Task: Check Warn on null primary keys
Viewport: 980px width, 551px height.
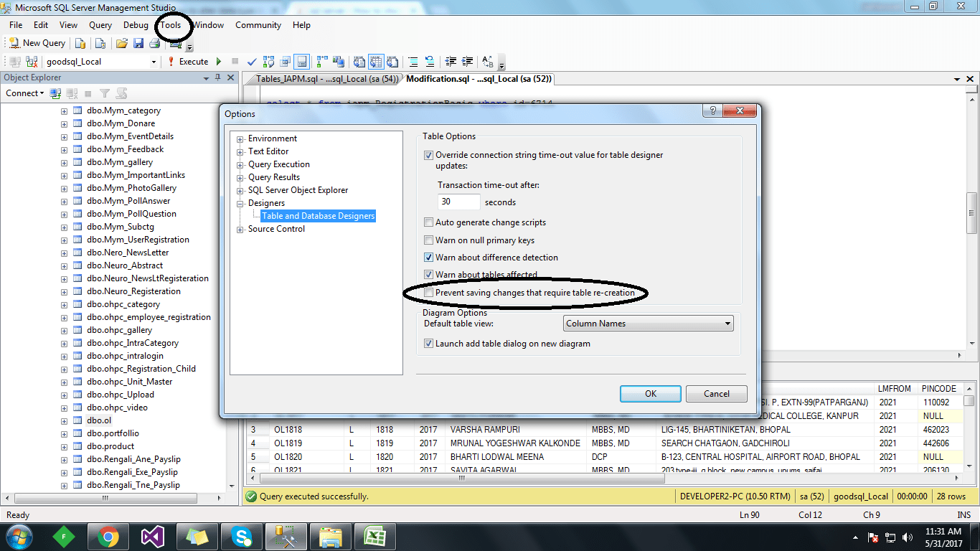Action: pos(428,240)
